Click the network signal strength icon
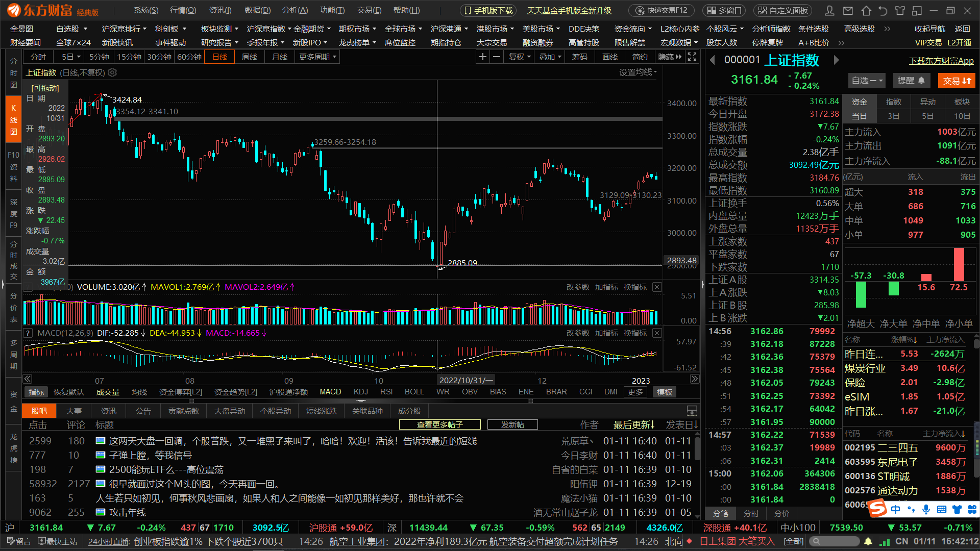Screen dimensions: 980x551 coord(885,541)
